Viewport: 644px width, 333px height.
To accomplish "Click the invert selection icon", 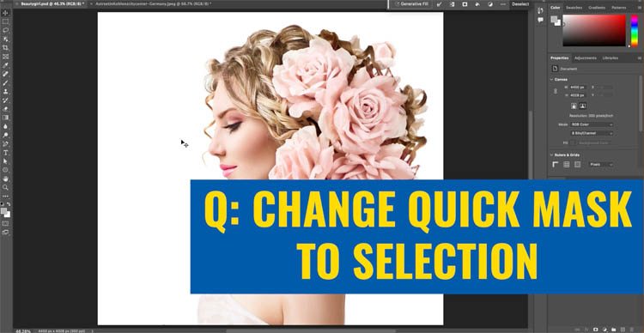I will 452,3.
